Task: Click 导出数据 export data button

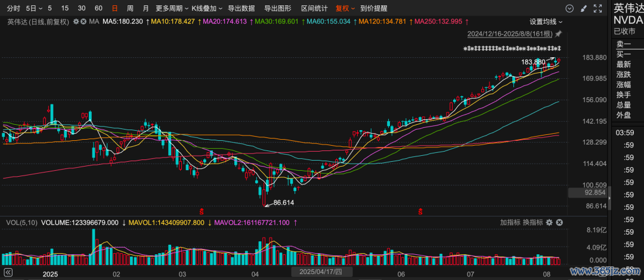Action: point(241,8)
